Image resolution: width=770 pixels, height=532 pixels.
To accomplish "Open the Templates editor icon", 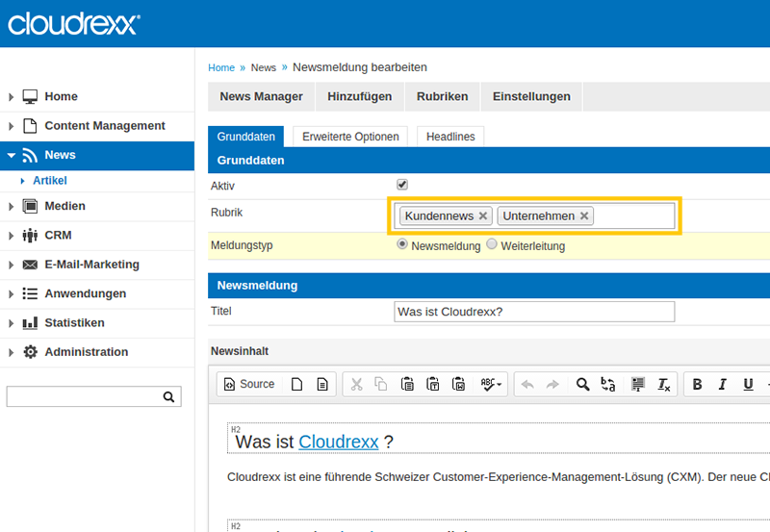I will click(x=322, y=384).
